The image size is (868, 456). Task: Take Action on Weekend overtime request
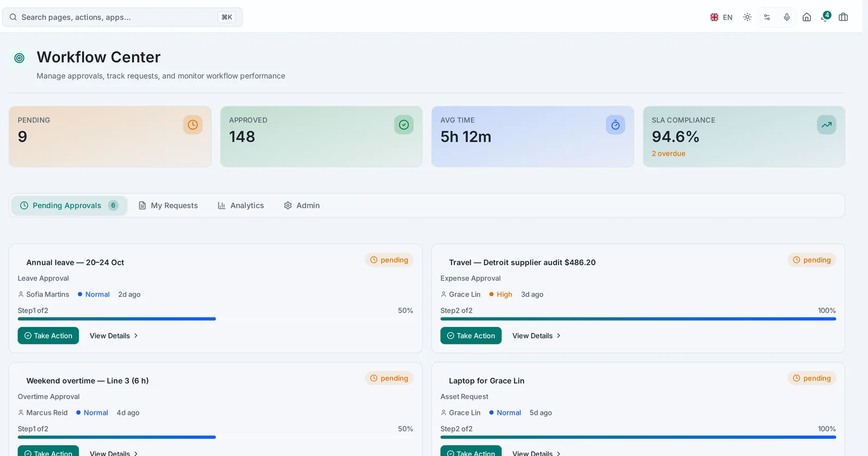(48, 451)
